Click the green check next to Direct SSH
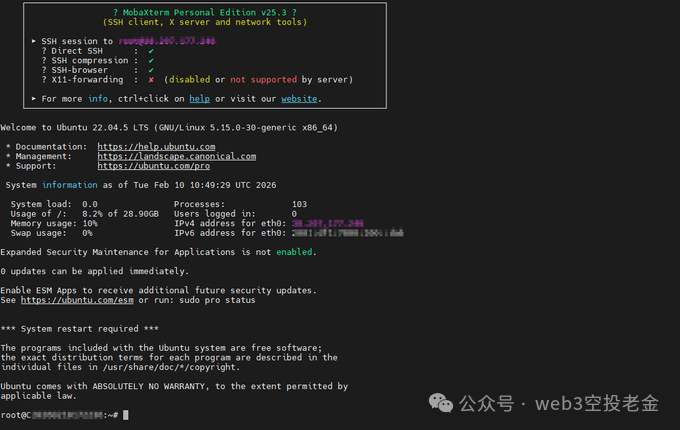The width and height of the screenshot is (680, 430). pos(151,51)
